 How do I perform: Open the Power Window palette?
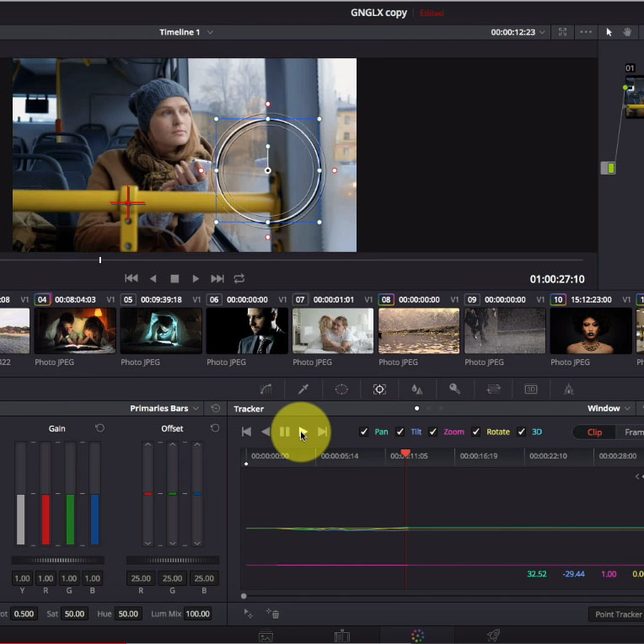click(341, 389)
